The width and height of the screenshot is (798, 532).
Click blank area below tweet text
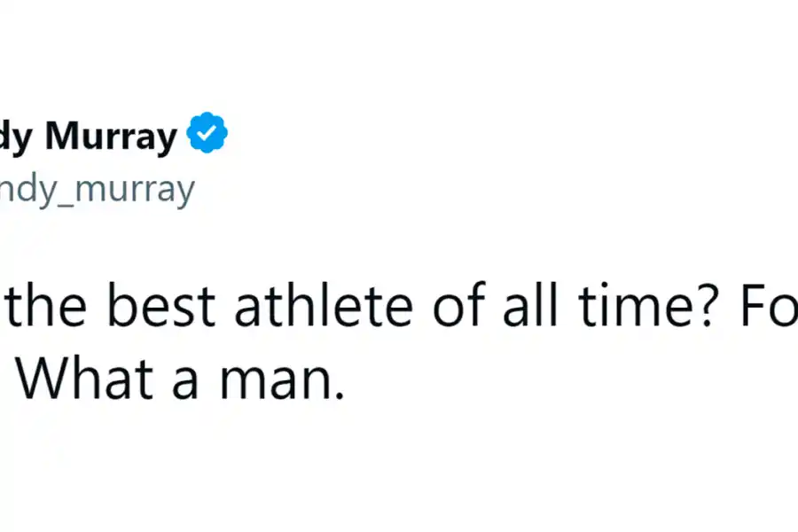click(x=399, y=470)
